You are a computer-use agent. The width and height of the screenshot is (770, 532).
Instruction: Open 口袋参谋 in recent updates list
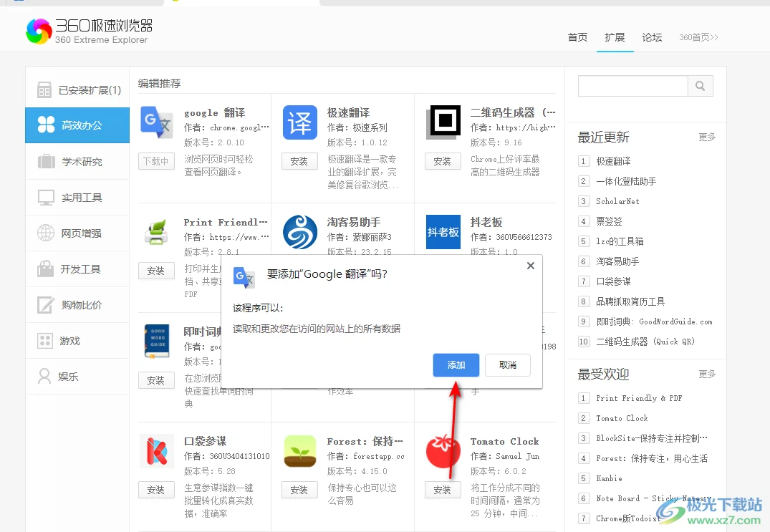(x=613, y=281)
